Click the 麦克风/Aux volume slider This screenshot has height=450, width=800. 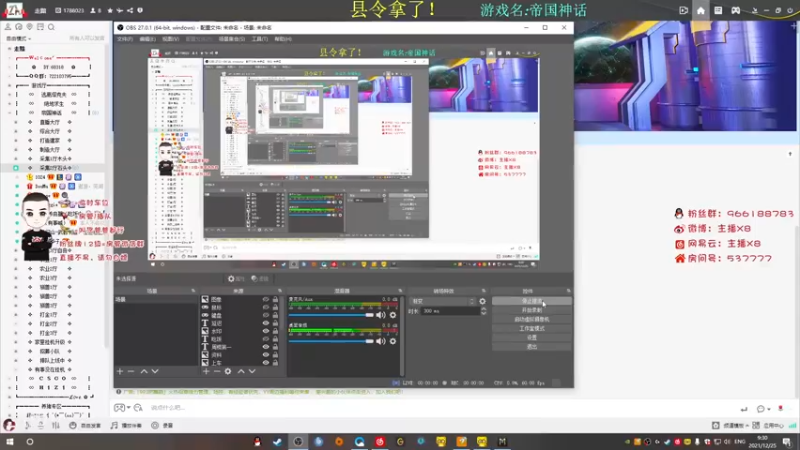pos(331,315)
